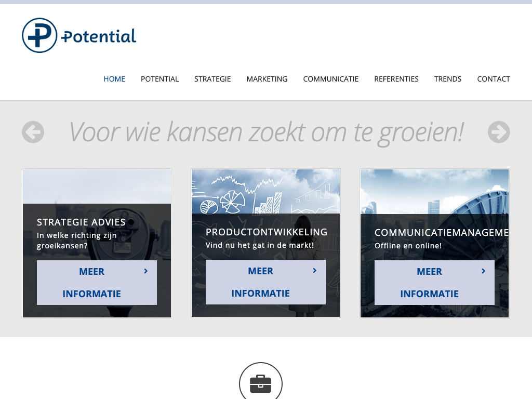This screenshot has height=399, width=532.
Task: Click Meer Informatie under Productontwikkeling
Action: point(260,282)
